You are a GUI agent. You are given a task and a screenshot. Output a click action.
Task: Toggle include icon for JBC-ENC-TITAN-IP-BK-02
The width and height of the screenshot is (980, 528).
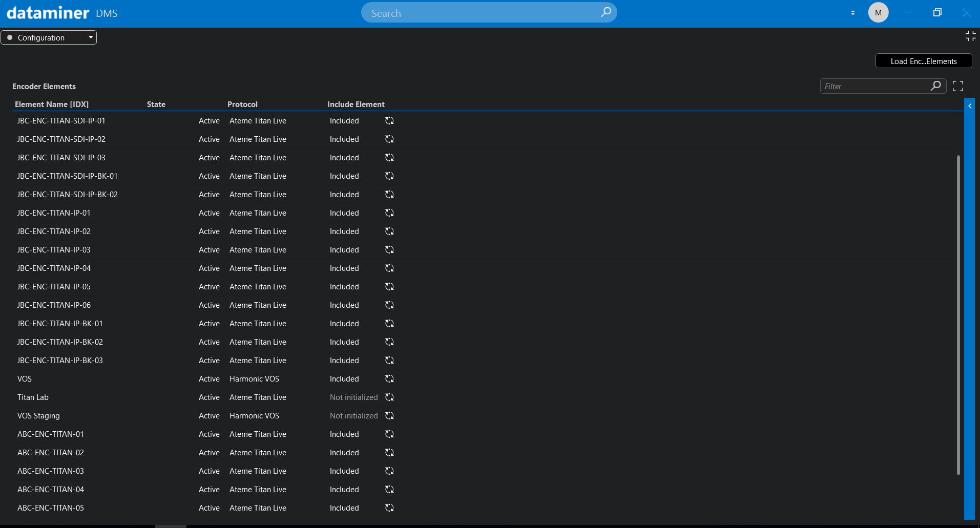(x=389, y=342)
